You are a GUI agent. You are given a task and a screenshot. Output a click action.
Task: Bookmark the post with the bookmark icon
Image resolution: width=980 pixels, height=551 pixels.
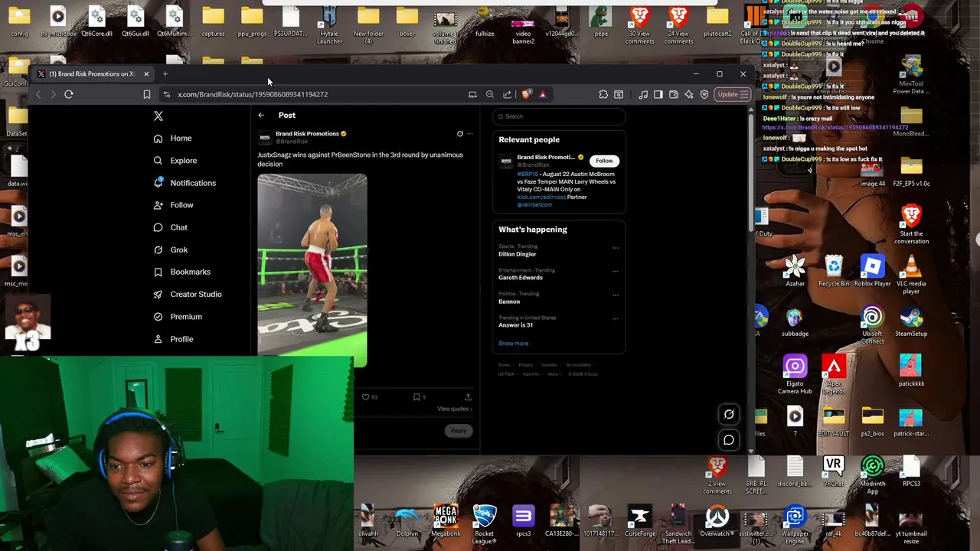(416, 397)
